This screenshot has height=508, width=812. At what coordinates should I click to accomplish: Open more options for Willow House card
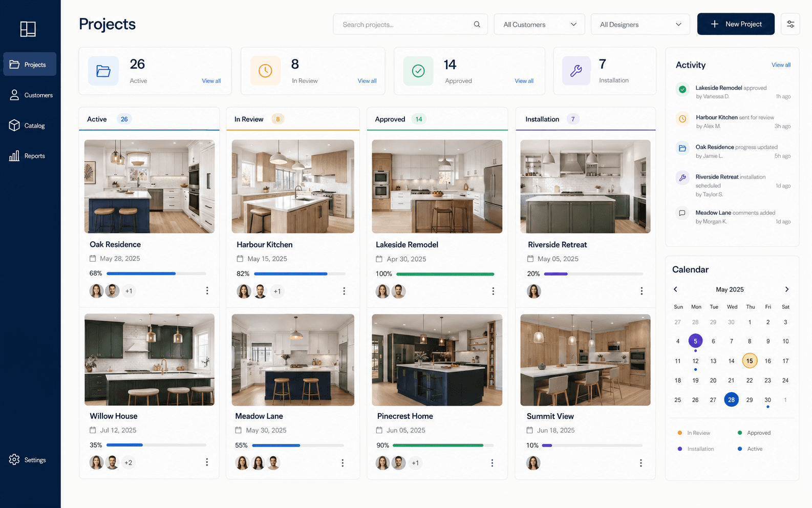pos(207,462)
